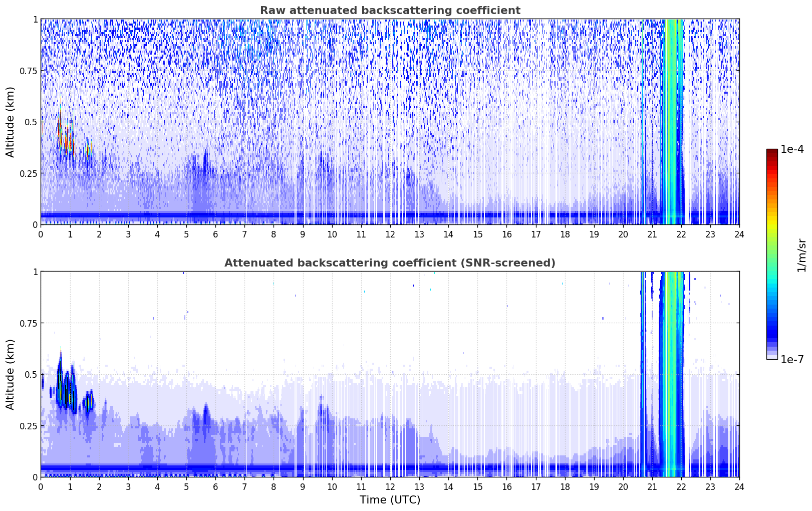Pick hour 17 tick under the SNR-screened plot

[535, 486]
